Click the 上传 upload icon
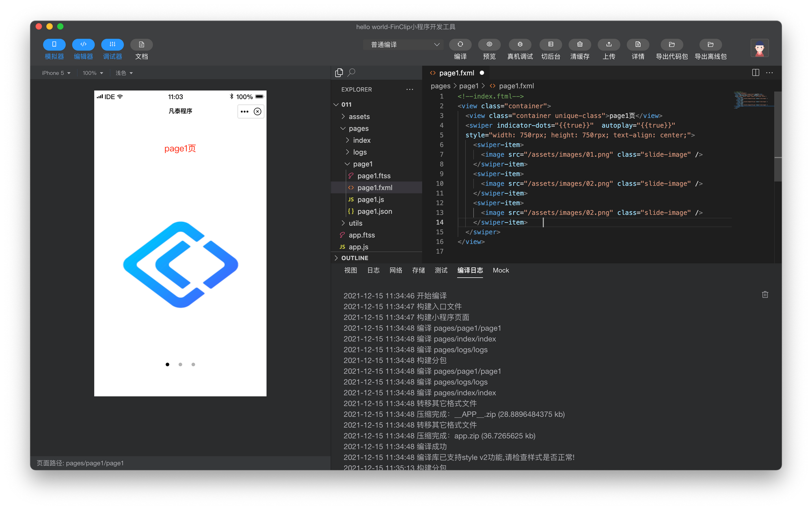Viewport: 812px width, 510px height. (x=609, y=44)
